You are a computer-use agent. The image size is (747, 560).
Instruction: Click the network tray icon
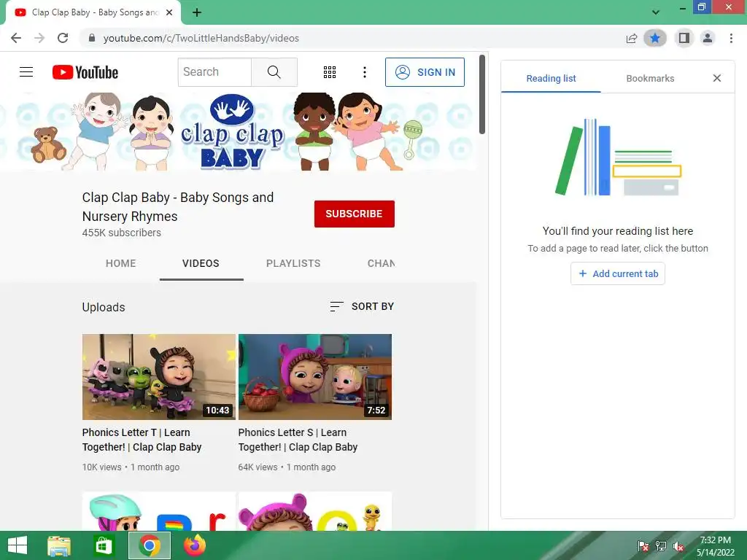pos(661,545)
